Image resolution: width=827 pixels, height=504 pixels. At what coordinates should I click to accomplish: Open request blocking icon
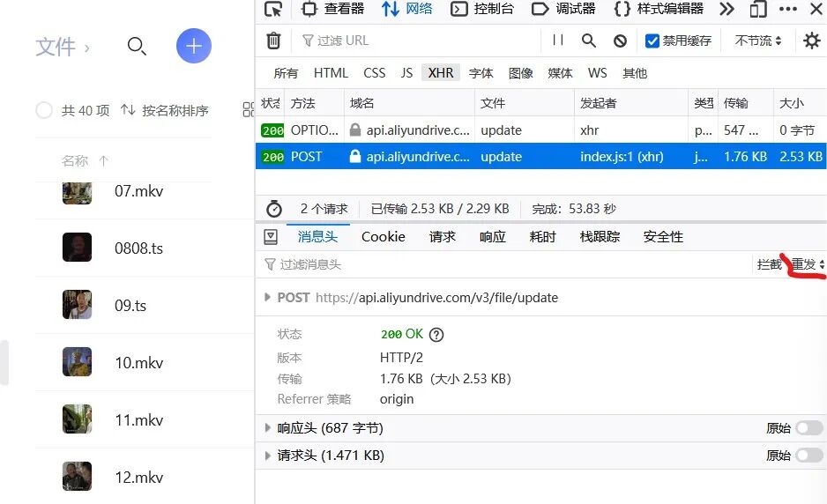pos(621,41)
